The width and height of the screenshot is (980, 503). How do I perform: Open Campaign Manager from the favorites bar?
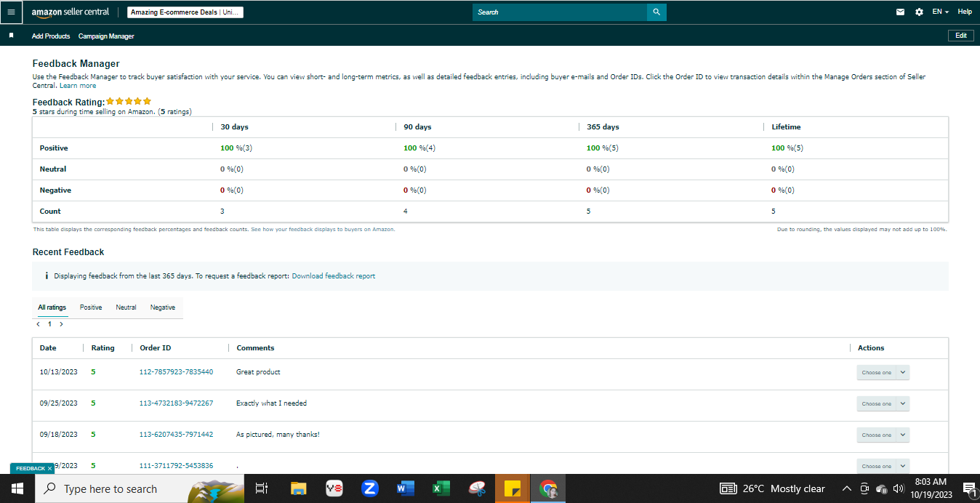[x=106, y=36]
